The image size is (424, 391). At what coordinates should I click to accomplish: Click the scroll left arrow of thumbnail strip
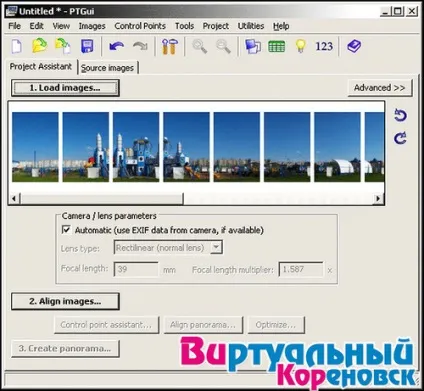(x=14, y=199)
